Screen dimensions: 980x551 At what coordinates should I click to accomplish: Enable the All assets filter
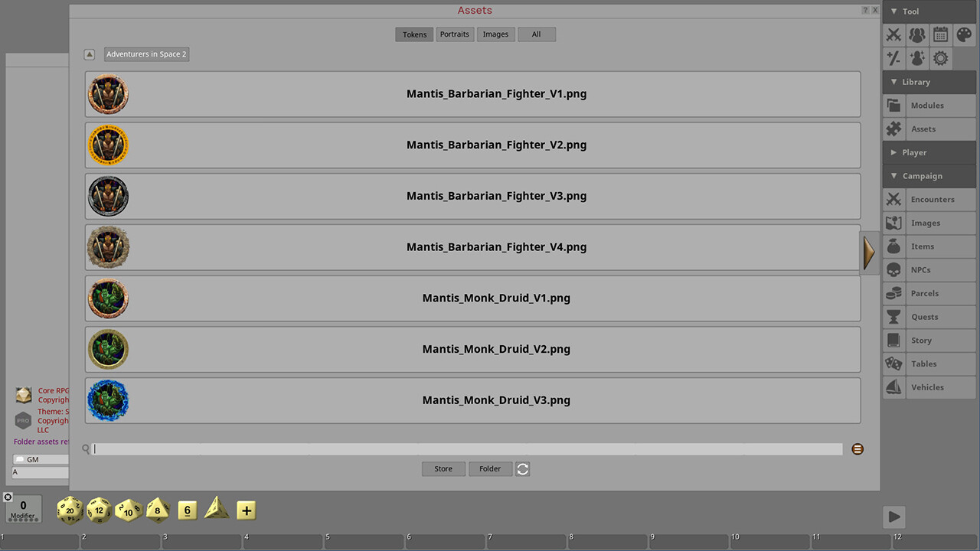pos(537,34)
